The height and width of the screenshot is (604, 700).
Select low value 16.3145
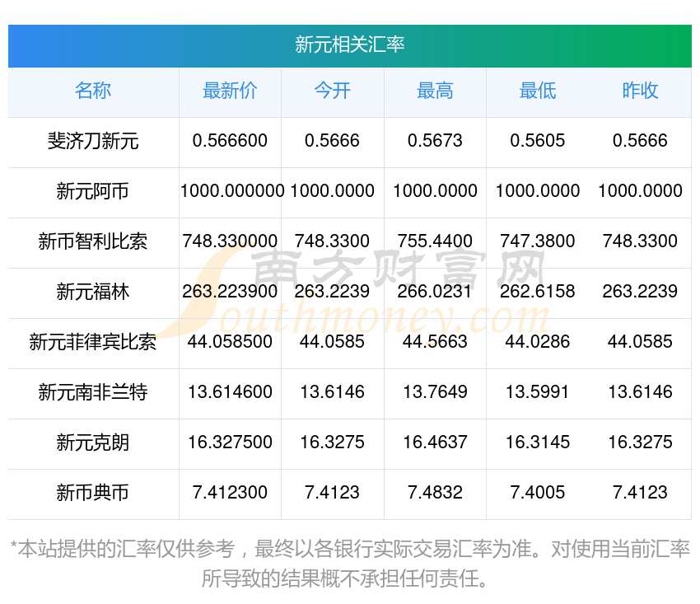(x=538, y=442)
